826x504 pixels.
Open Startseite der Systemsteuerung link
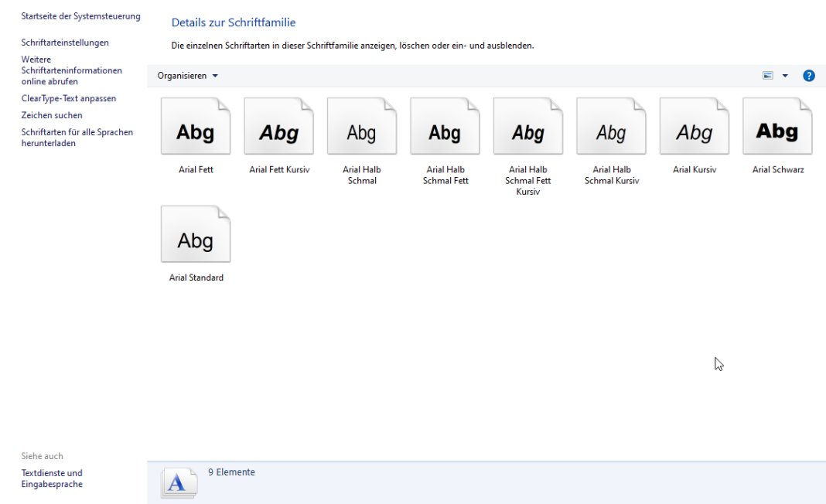80,15
